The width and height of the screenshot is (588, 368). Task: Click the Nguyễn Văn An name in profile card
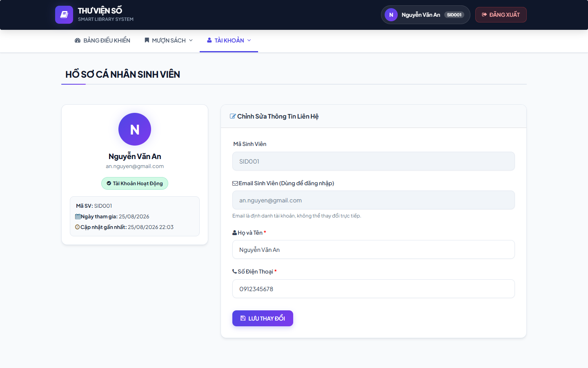click(x=135, y=156)
